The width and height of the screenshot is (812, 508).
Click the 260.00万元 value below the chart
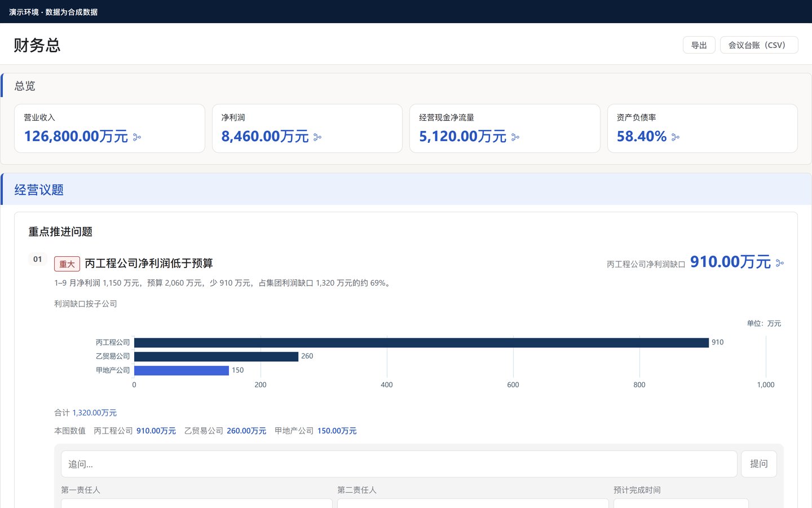246,431
